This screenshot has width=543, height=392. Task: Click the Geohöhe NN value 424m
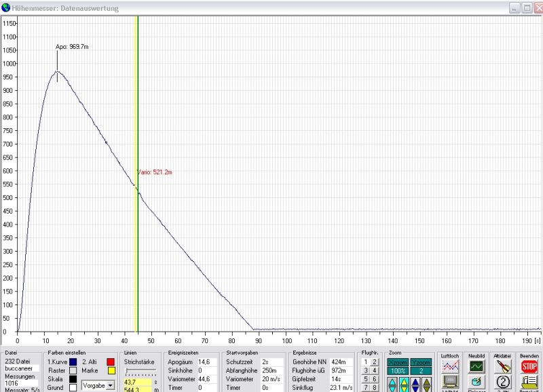pyautogui.click(x=341, y=362)
